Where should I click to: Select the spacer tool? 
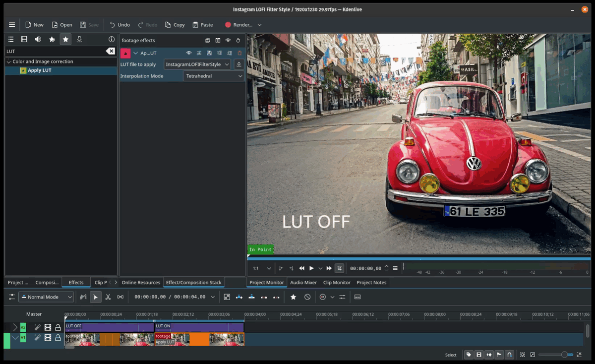pyautogui.click(x=120, y=297)
